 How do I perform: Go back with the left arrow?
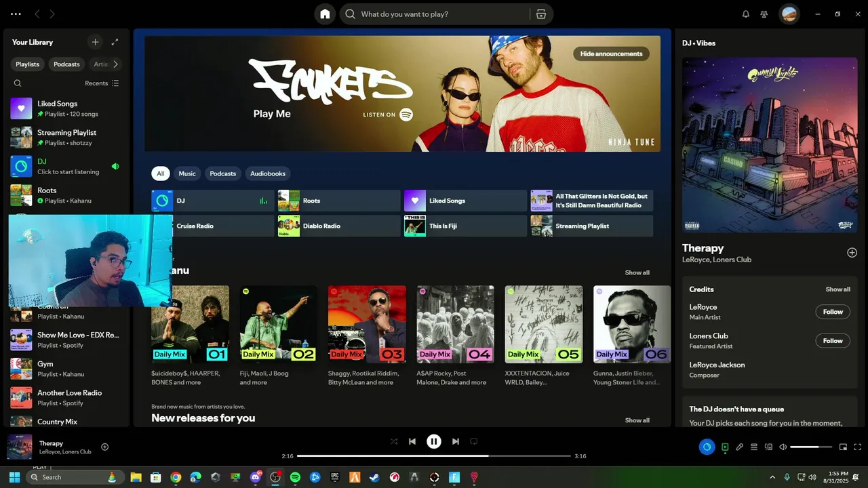[37, 14]
